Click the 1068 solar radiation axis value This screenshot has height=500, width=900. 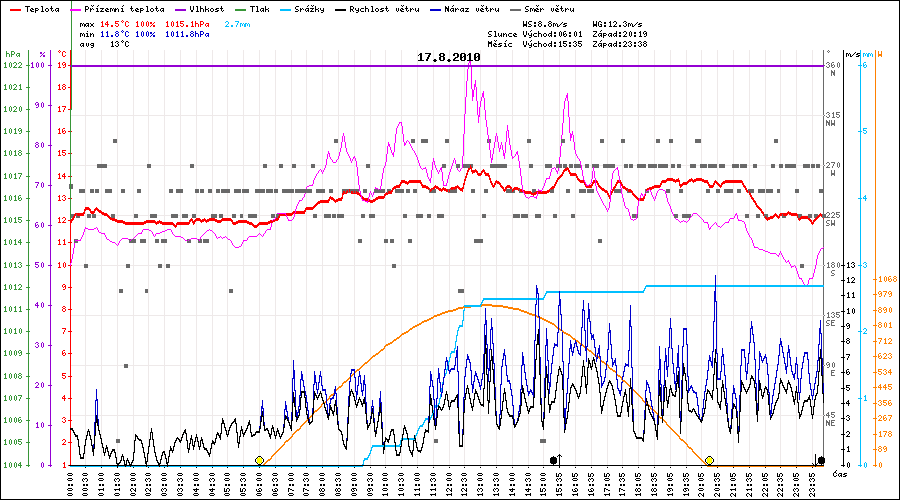[x=888, y=279]
